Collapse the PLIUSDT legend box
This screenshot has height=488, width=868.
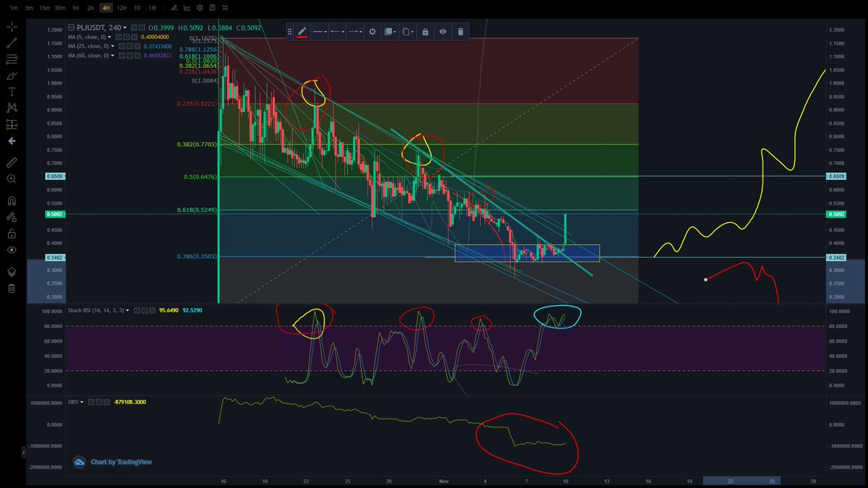(71, 27)
